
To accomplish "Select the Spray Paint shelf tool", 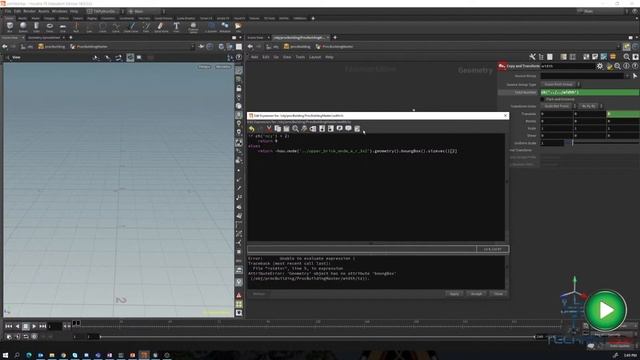I will pyautogui.click(x=161, y=27).
